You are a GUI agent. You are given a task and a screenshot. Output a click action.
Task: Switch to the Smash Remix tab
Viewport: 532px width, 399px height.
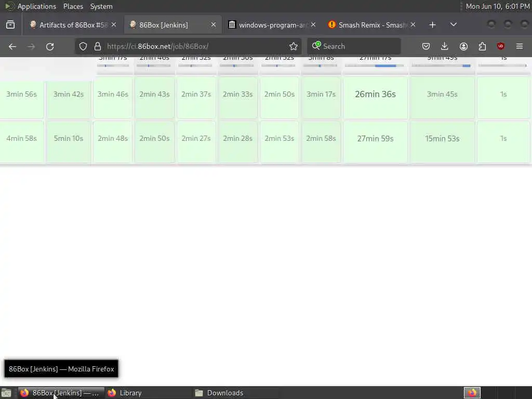[x=372, y=25]
